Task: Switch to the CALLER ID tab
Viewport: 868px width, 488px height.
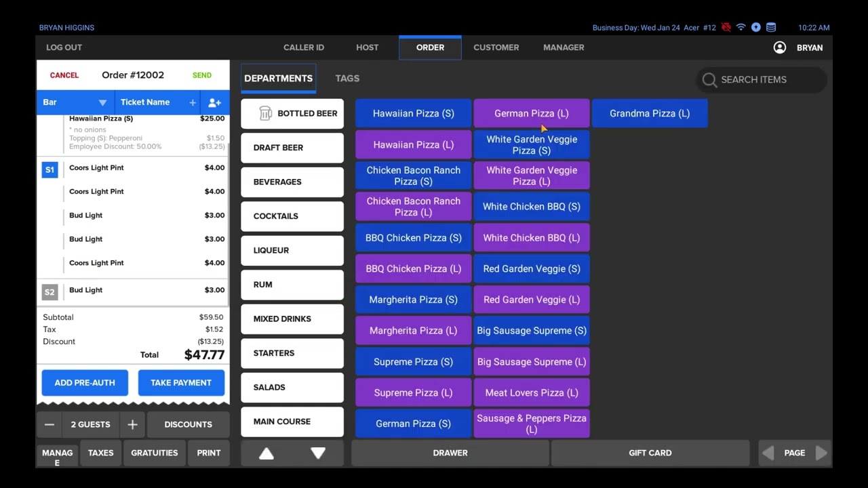Action: 304,47
